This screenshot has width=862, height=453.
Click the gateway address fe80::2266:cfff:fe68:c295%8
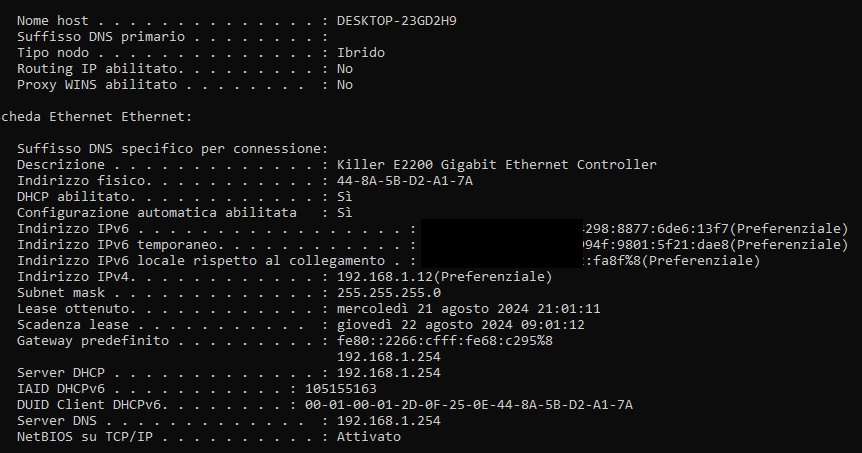pyautogui.click(x=444, y=341)
